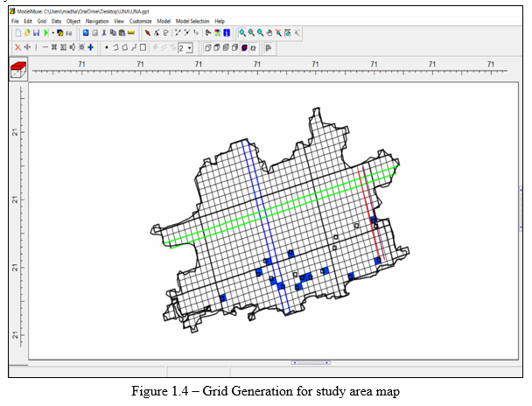Save the model using the floppy disk icon
Viewport: 532px width, 406px height.
tap(36, 33)
